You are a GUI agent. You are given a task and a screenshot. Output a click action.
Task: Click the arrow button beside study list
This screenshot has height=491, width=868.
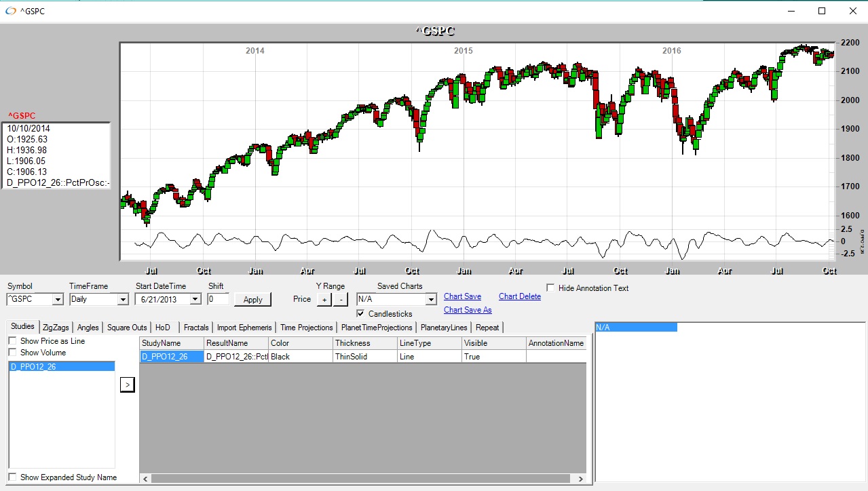point(127,385)
